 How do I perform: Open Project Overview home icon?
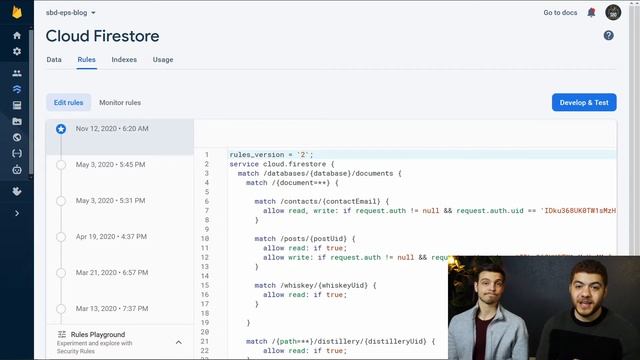tap(17, 36)
